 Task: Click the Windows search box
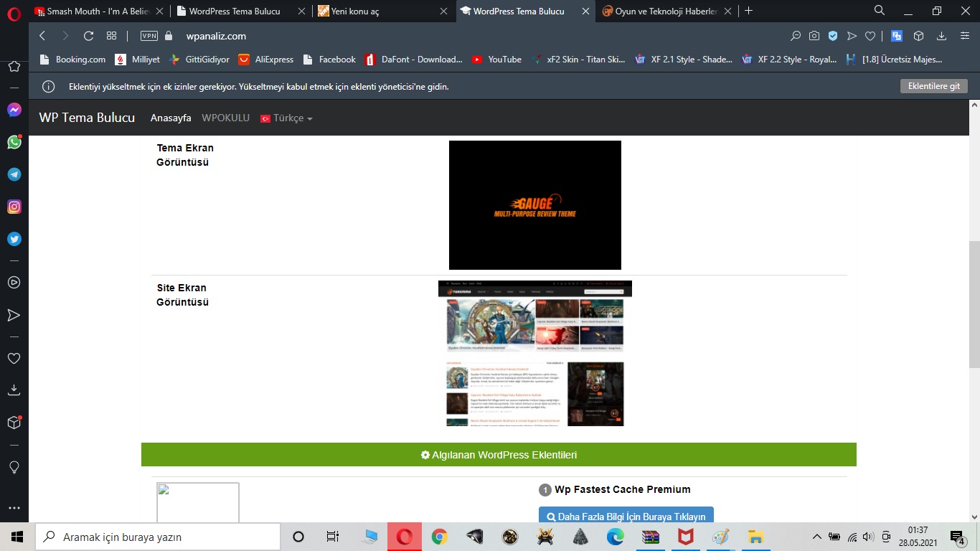click(x=158, y=537)
